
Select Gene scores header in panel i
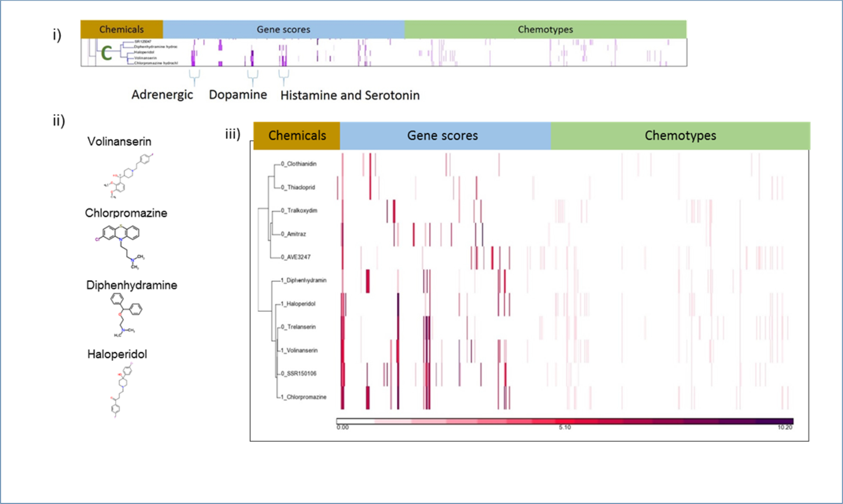coord(284,29)
